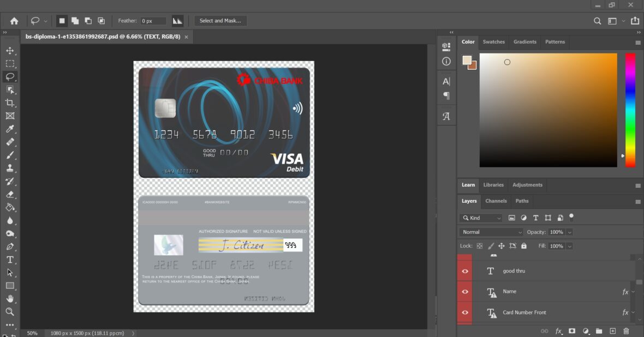The image size is (644, 337).
Task: Select the Pen tool
Action: 10,246
